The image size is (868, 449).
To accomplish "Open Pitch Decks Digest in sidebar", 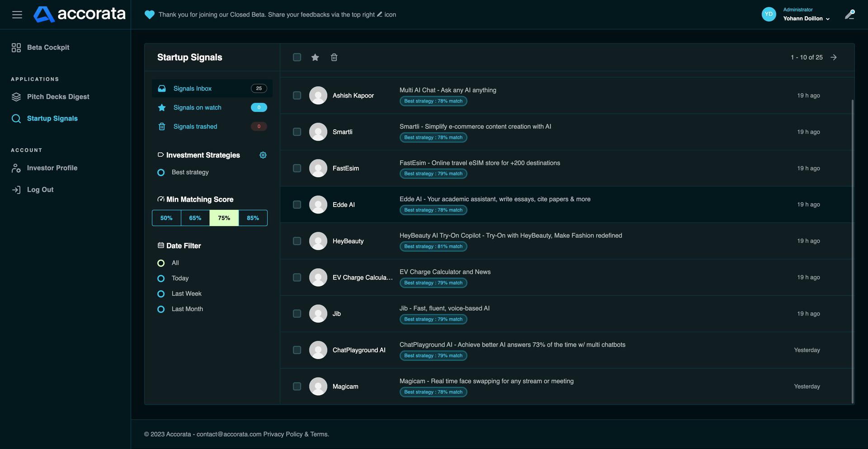I will [58, 97].
